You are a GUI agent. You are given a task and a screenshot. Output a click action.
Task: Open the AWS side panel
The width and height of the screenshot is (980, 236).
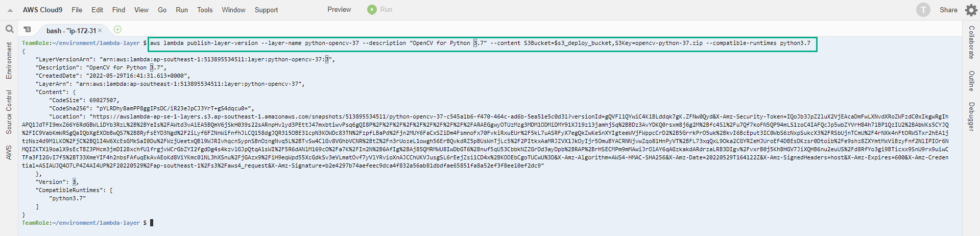[x=9, y=152]
